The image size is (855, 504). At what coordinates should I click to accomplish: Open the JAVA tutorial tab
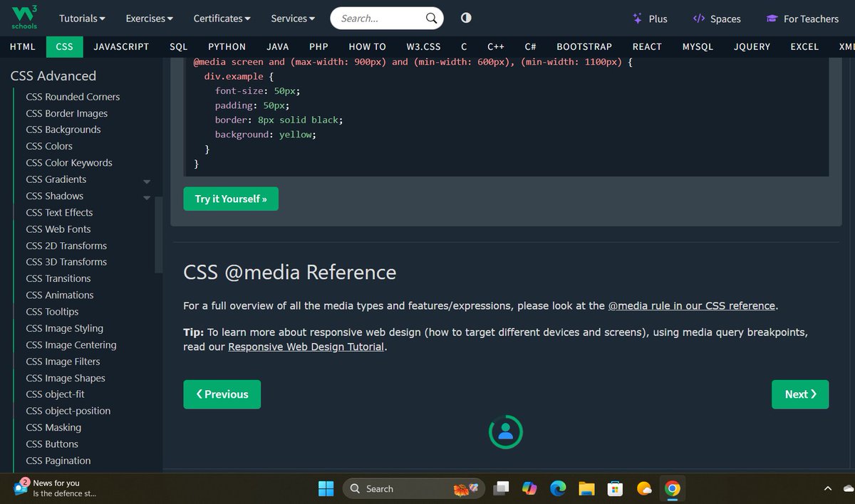(278, 46)
